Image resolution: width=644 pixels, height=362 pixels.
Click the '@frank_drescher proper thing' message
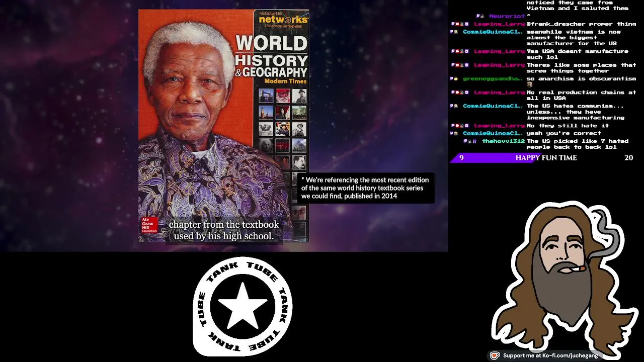[x=581, y=24]
